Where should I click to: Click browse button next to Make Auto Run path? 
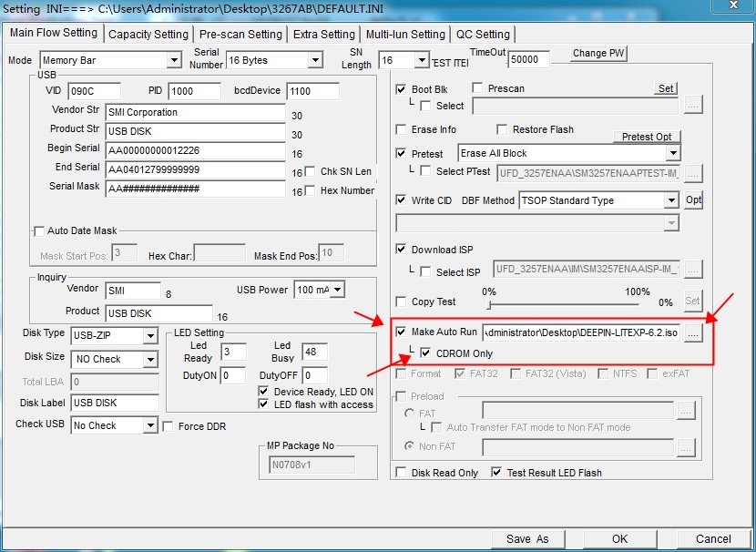(x=693, y=333)
